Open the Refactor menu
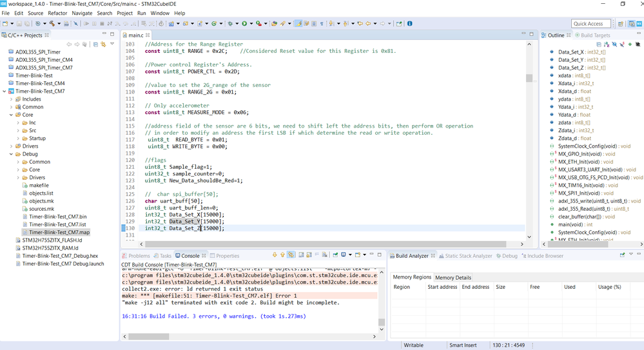This screenshot has height=350, width=644. point(57,13)
